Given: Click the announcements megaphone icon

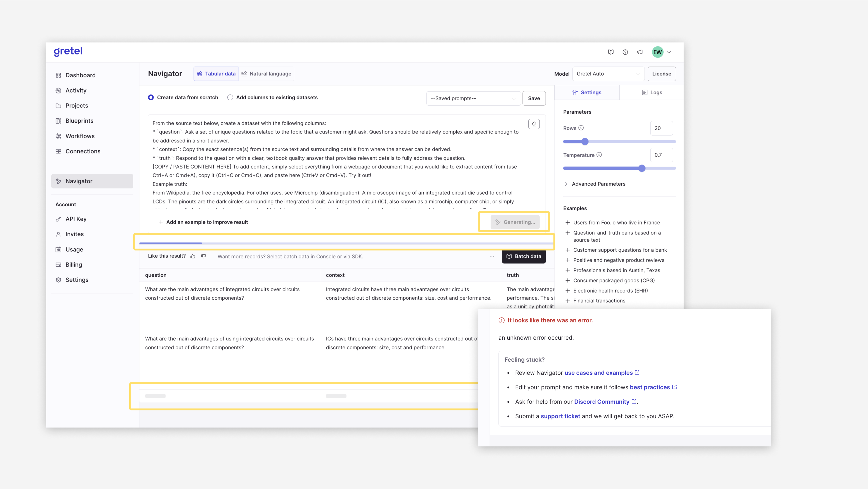Looking at the screenshot, I should (639, 52).
